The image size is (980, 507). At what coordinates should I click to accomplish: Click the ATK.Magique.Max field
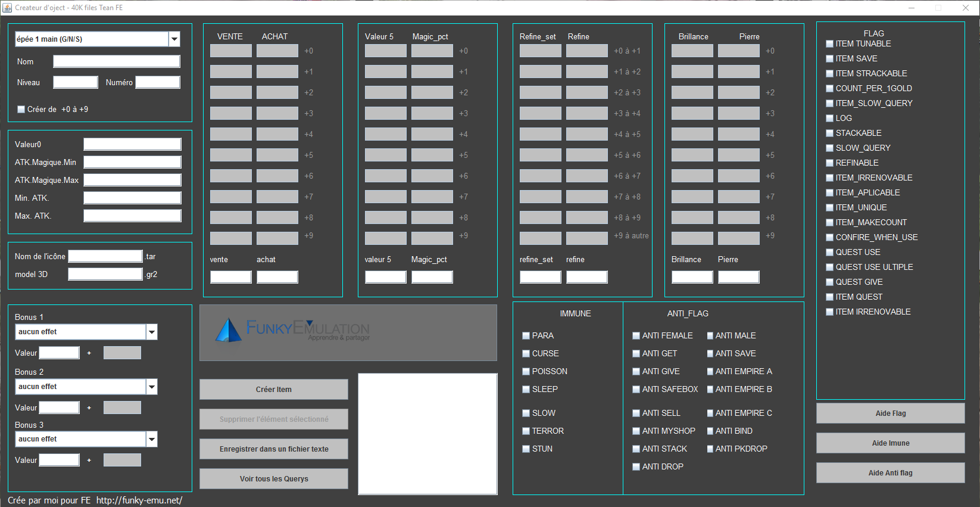tap(132, 180)
